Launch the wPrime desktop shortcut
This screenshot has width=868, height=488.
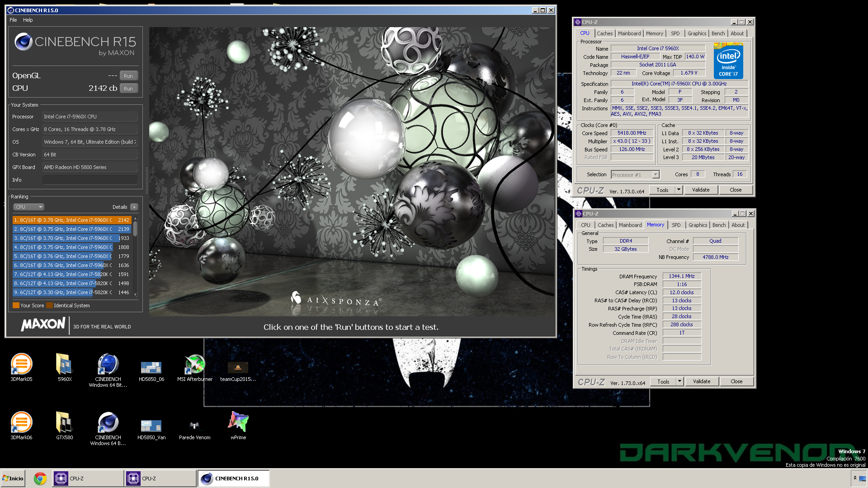click(x=238, y=426)
